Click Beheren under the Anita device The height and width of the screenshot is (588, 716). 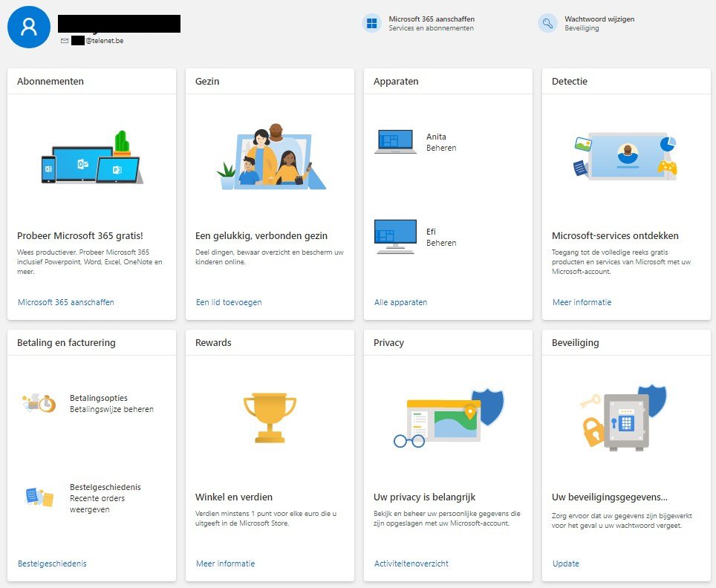pos(441,148)
